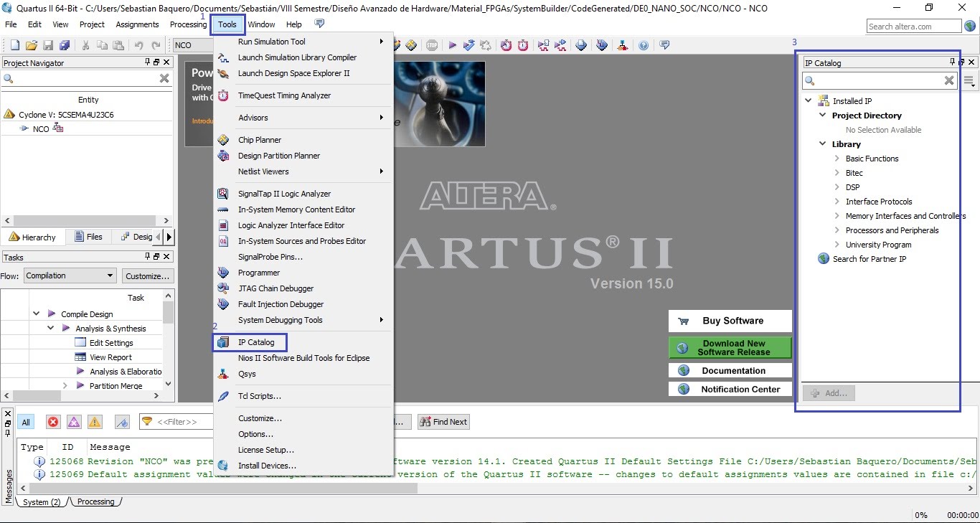The width and height of the screenshot is (980, 523).
Task: Open Run Simulation Tool submenu
Action: (303, 42)
